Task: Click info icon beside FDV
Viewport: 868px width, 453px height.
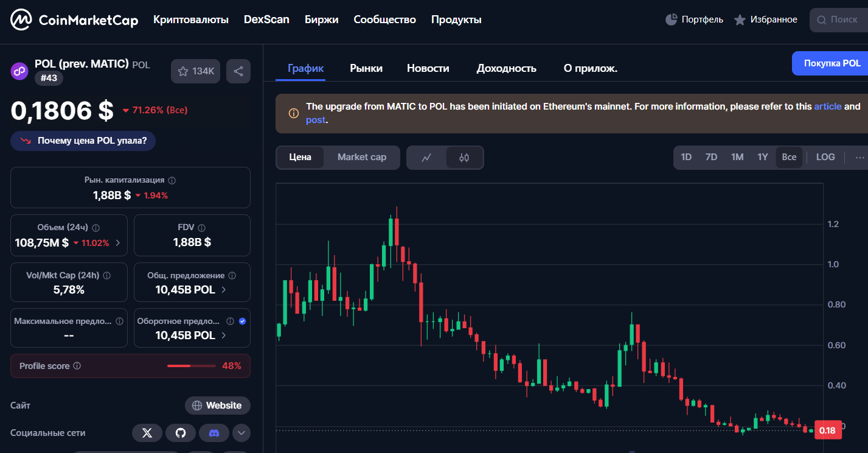Action: click(x=201, y=228)
